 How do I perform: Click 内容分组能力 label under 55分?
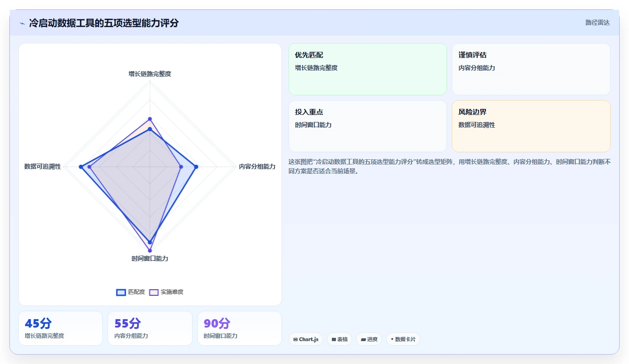coord(131,335)
